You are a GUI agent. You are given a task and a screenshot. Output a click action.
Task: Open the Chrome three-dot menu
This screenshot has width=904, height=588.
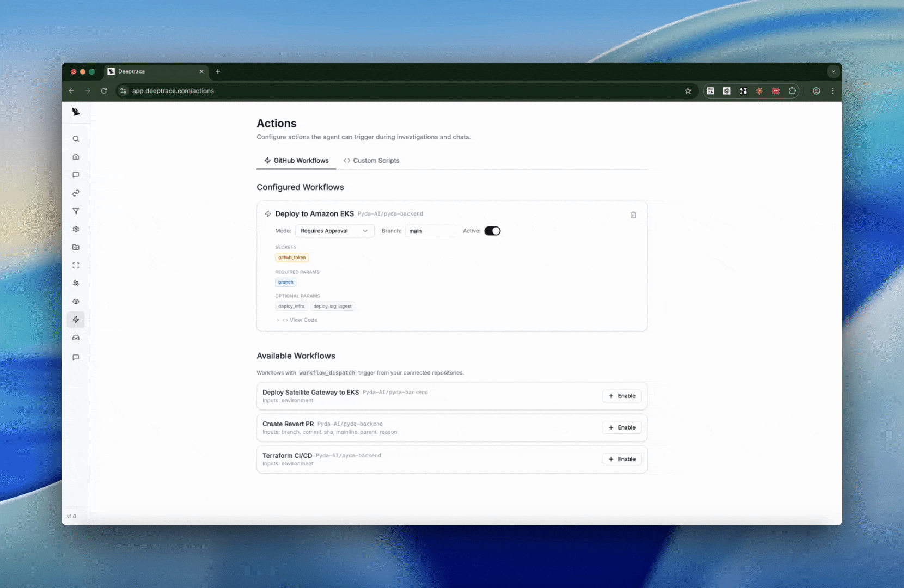click(833, 91)
